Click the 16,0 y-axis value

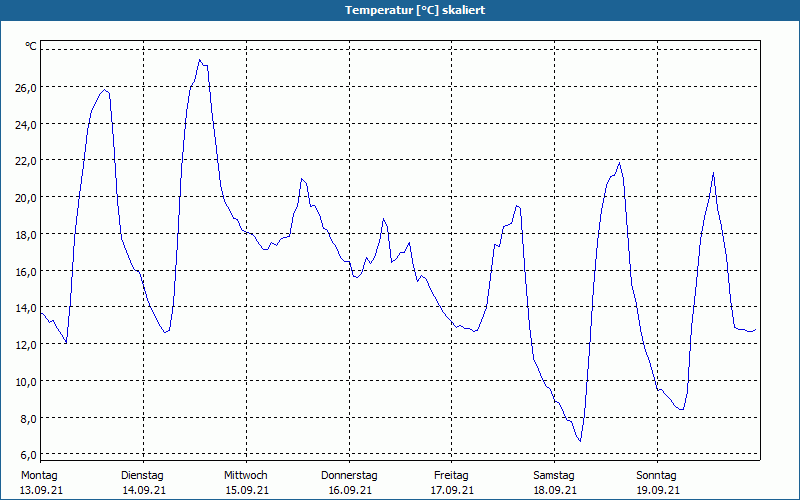pos(26,271)
